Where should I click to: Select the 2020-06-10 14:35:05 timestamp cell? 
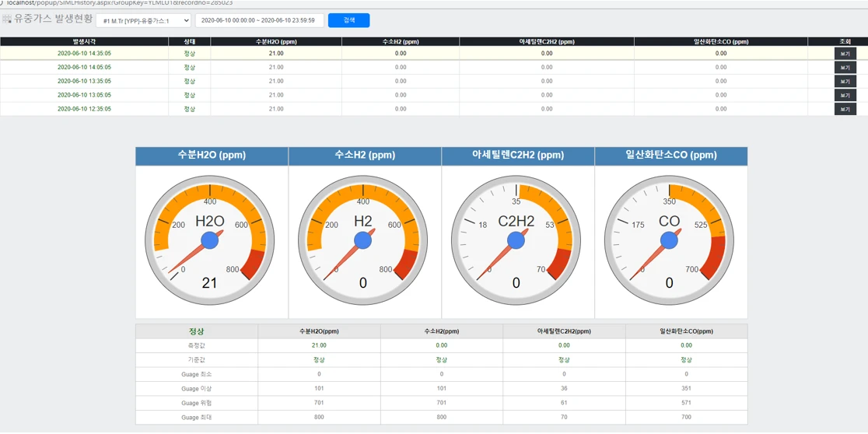(84, 53)
